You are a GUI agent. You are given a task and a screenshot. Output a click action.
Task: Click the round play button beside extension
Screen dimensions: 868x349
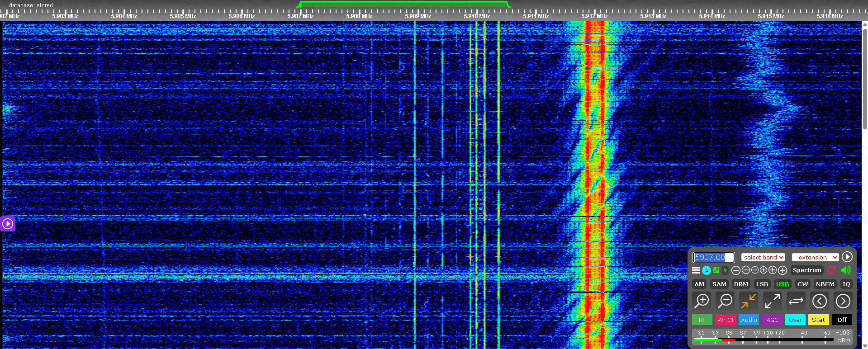[x=847, y=257]
